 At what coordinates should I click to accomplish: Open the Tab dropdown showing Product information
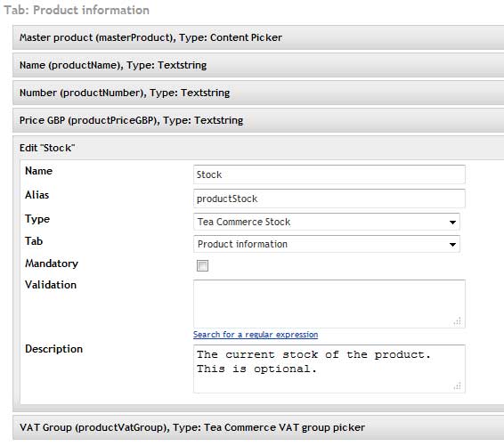[x=327, y=244]
